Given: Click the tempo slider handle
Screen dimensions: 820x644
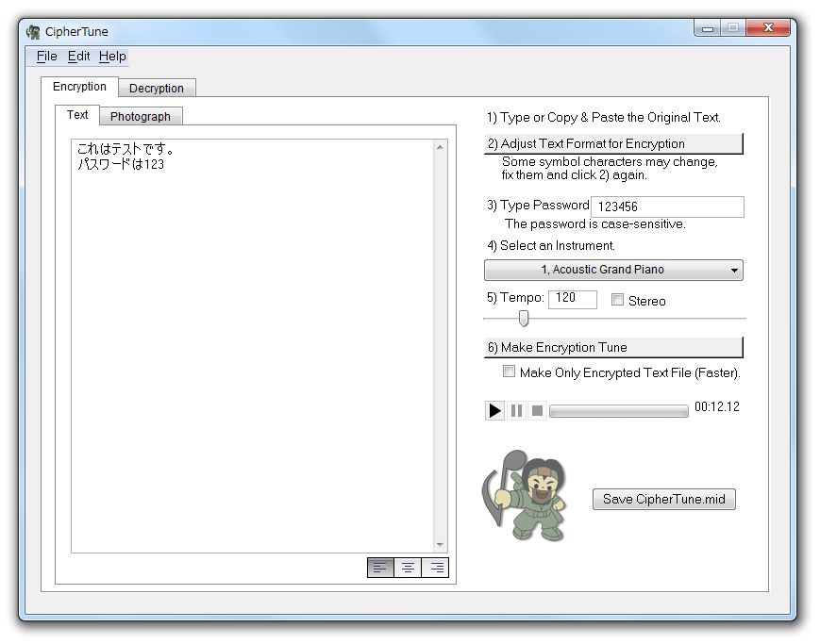Looking at the screenshot, I should pyautogui.click(x=524, y=319).
